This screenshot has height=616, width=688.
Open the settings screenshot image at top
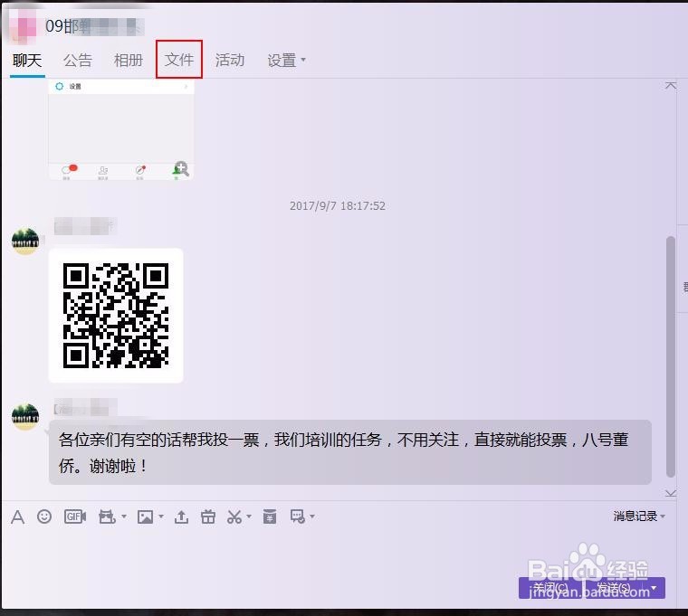point(121,129)
